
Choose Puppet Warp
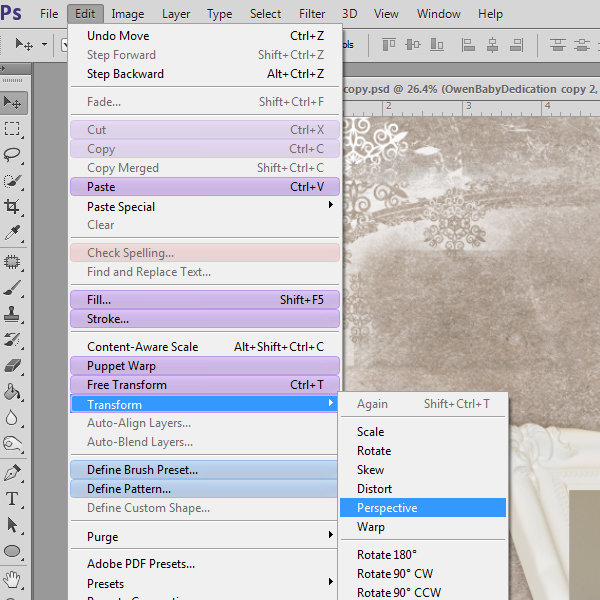tap(205, 366)
